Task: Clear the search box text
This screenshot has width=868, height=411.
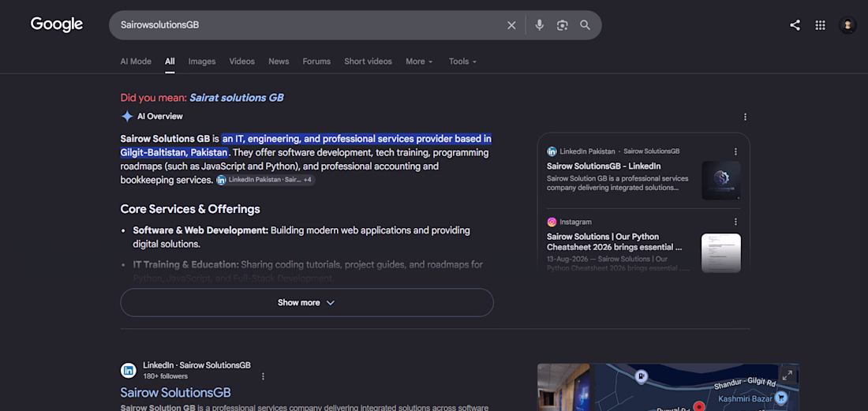Action: [511, 25]
